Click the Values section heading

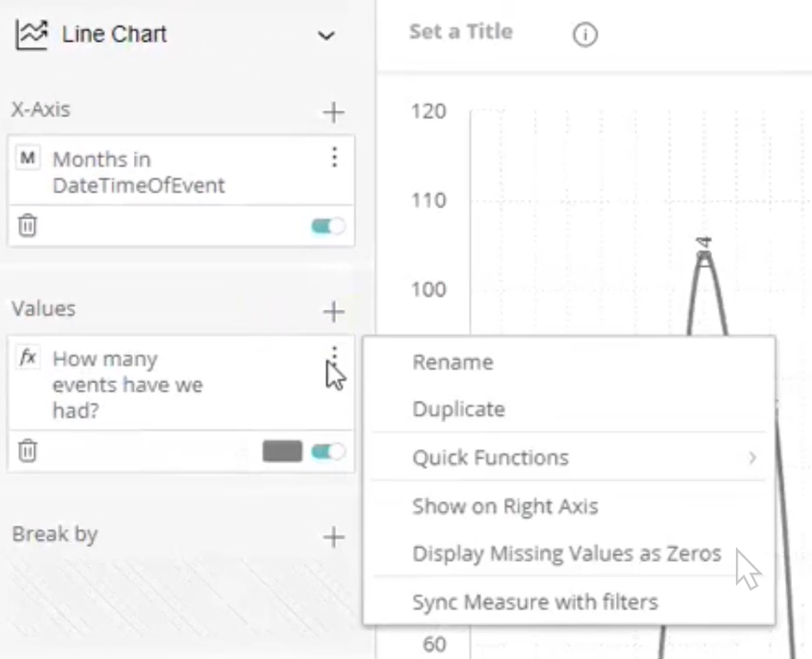pos(43,308)
